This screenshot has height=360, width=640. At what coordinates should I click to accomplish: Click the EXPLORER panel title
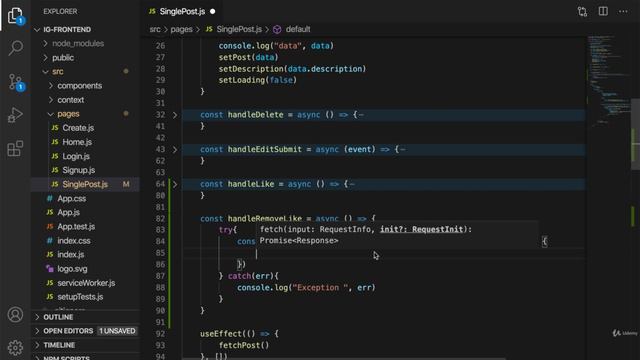coord(60,11)
